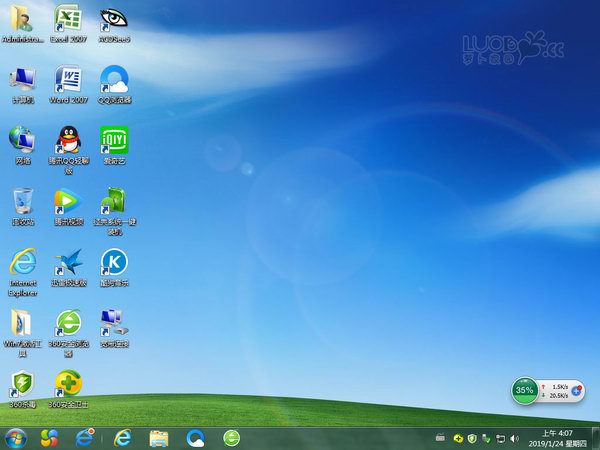Launch the Excel 2007 shortcut
The height and width of the screenshot is (450, 600).
(x=68, y=24)
